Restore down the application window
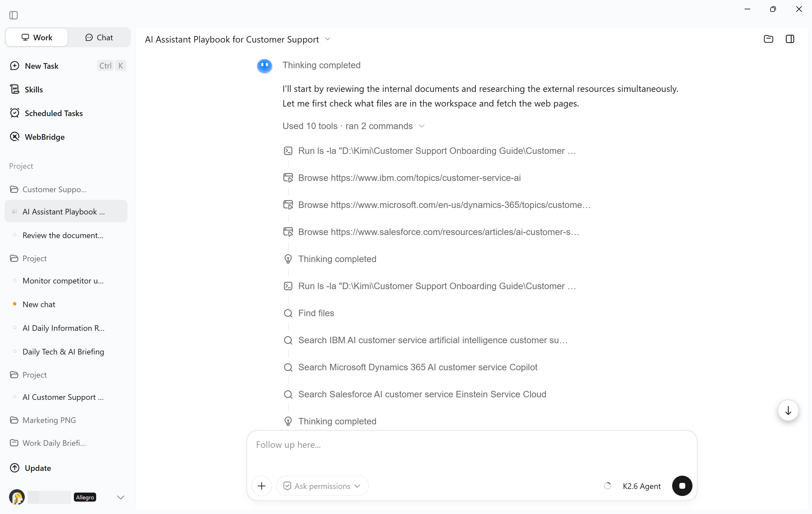The image size is (812, 514). click(773, 9)
